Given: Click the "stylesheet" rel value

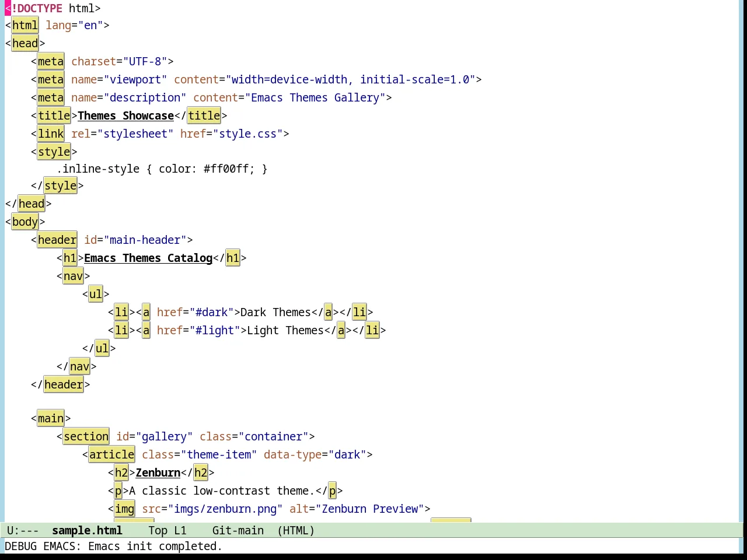Looking at the screenshot, I should tap(135, 134).
